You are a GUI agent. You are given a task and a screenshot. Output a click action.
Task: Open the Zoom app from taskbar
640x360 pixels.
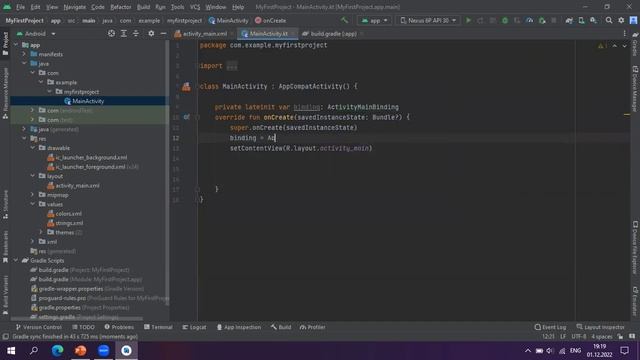[x=103, y=350]
